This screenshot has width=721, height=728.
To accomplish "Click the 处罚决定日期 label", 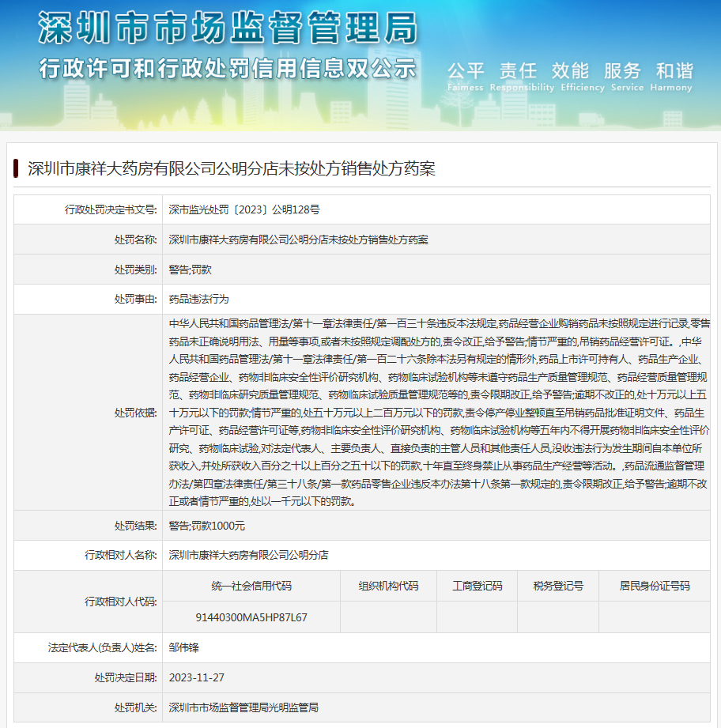I will pyautogui.click(x=126, y=678).
